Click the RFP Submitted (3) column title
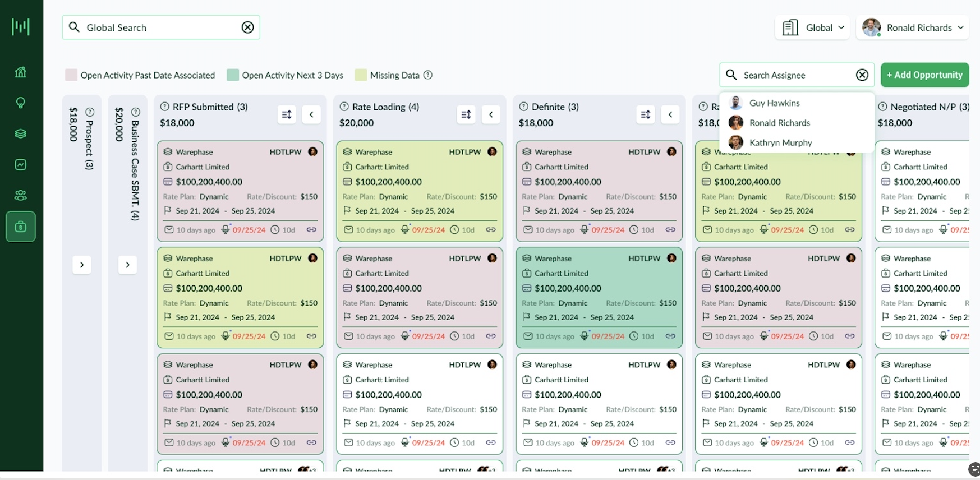 click(210, 107)
